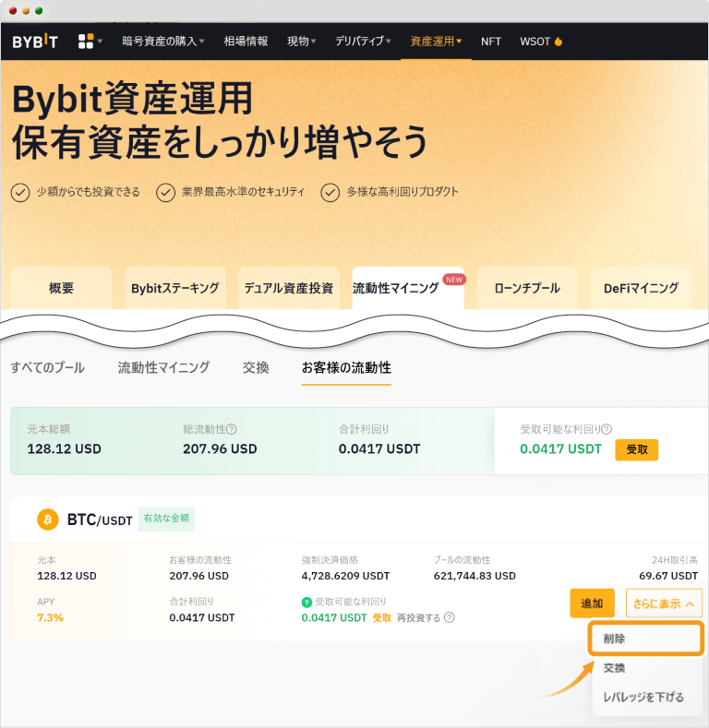Switch to the 概要 tab
The width and height of the screenshot is (709, 728).
pyautogui.click(x=61, y=288)
